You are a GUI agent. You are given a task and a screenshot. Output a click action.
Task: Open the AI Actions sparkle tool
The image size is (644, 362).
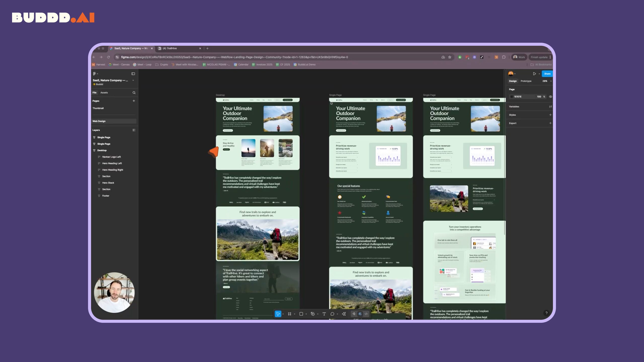click(344, 314)
